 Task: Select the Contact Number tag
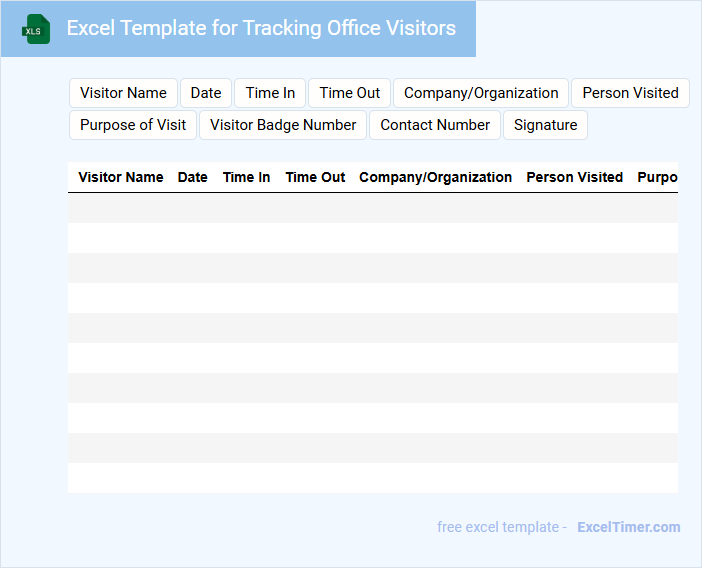pyautogui.click(x=435, y=125)
